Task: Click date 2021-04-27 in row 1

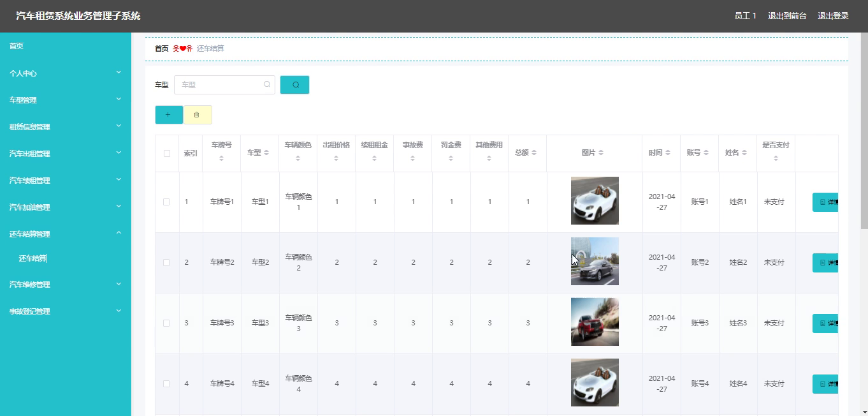Action: coord(662,202)
